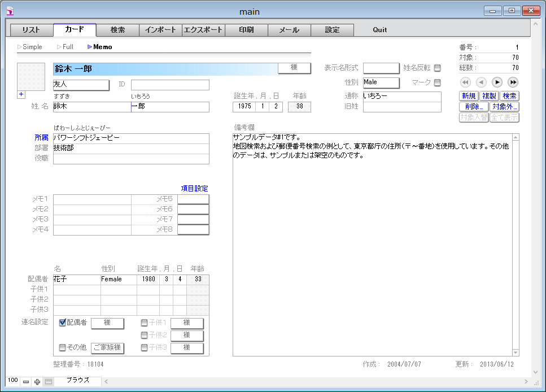Zoom in with the status bar plus icon

pos(37,382)
